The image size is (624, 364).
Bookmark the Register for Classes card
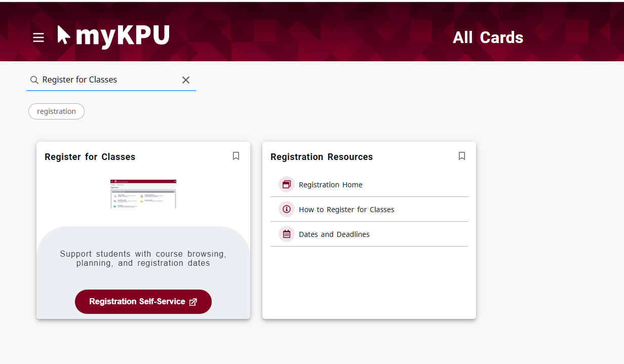236,156
